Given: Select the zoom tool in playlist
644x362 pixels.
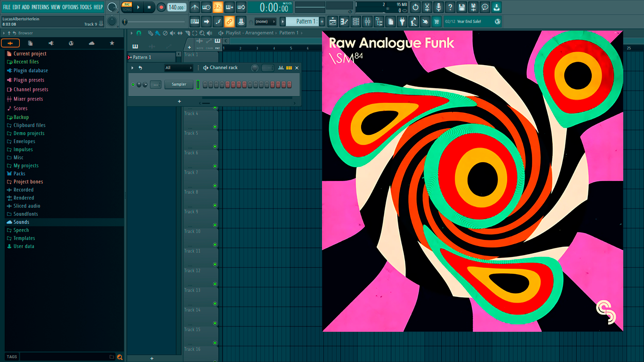Looking at the screenshot, I should 202,33.
